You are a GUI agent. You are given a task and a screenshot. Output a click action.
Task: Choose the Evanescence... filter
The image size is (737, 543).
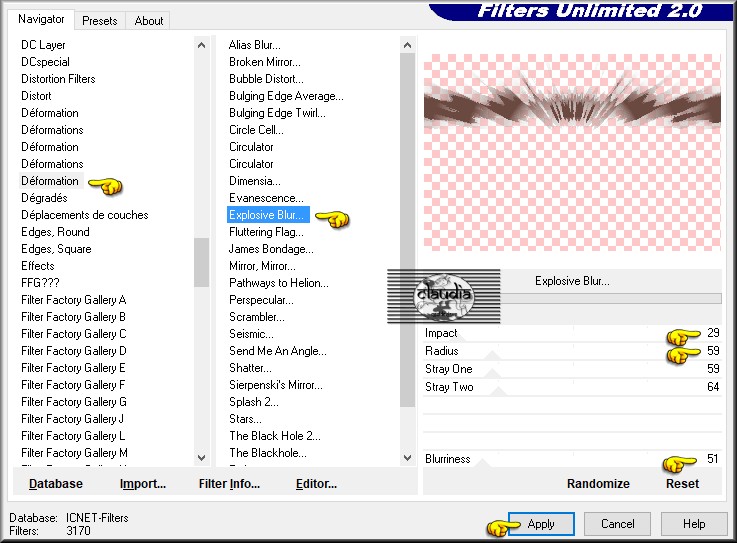pos(266,198)
